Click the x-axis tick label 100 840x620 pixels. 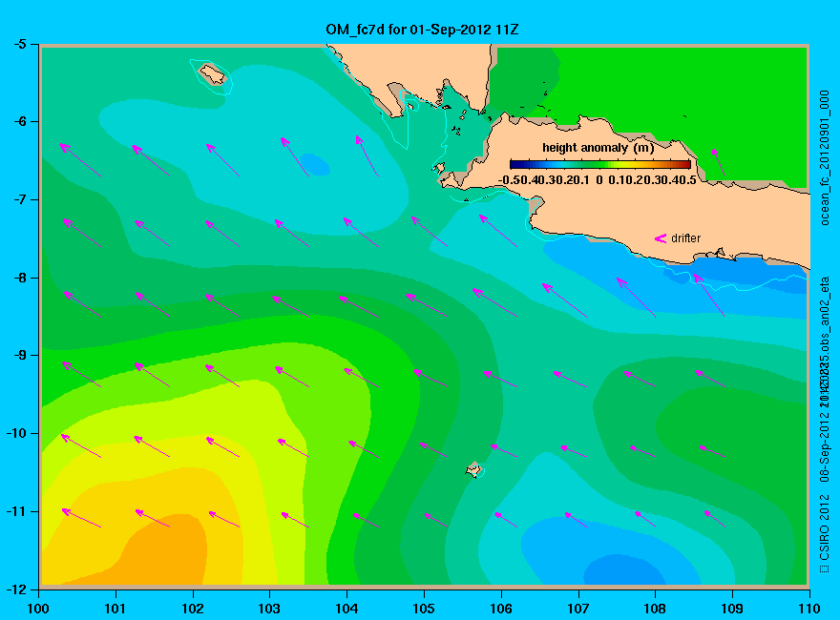pos(38,609)
